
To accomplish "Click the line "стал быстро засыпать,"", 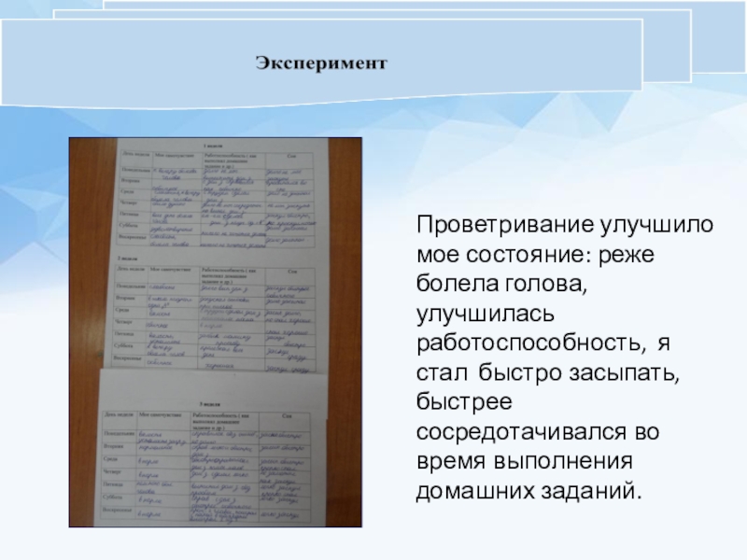I will pyautogui.click(x=548, y=372).
